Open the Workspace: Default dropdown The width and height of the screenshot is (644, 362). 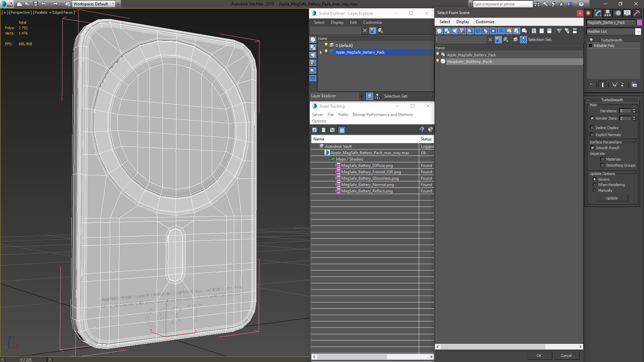(x=113, y=4)
